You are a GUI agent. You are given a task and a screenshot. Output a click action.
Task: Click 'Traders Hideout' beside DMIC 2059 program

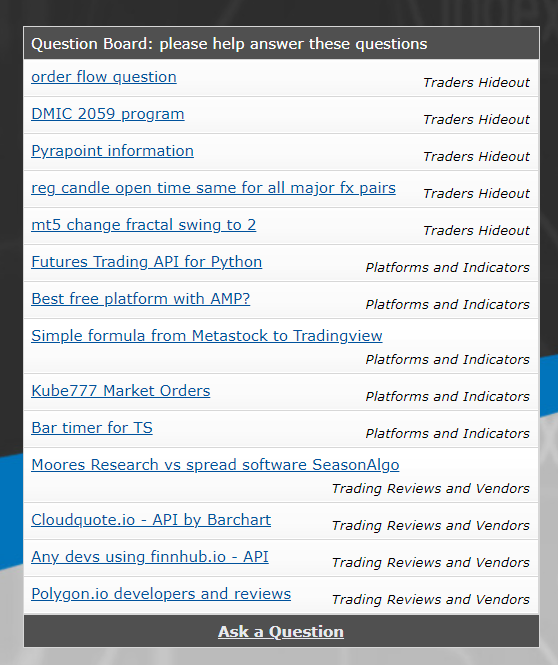click(x=477, y=119)
